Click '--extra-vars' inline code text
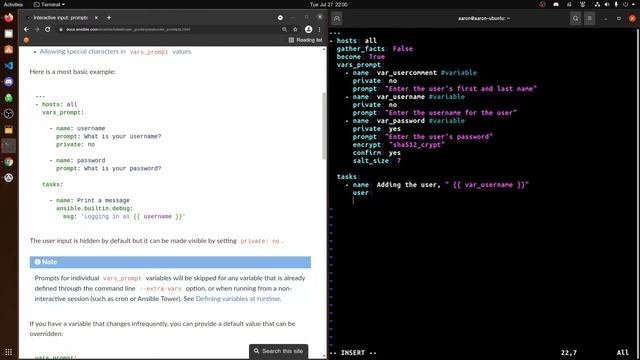Screen dimensions: 640x360 (x=160, y=289)
